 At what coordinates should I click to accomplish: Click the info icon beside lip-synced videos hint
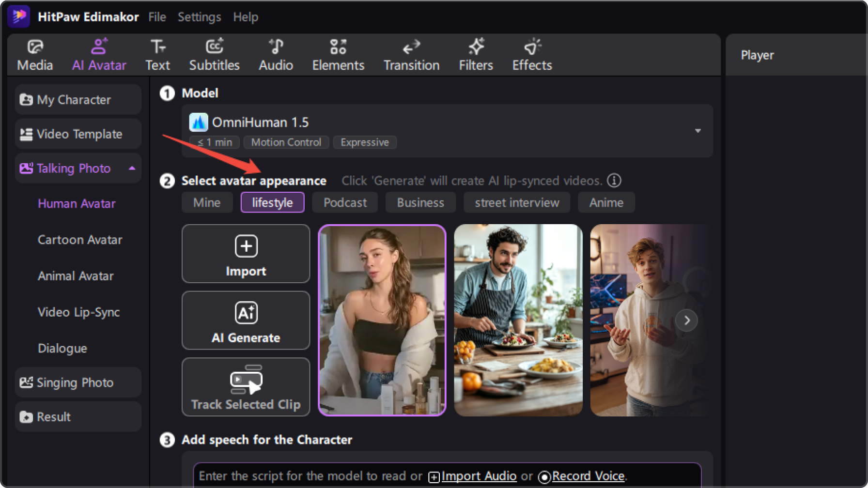(x=614, y=181)
